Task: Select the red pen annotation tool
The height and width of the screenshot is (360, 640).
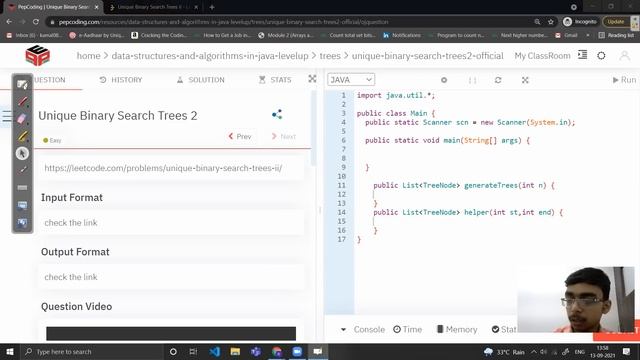Action: (22, 101)
